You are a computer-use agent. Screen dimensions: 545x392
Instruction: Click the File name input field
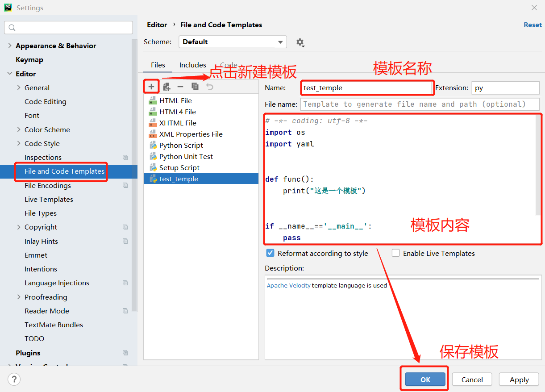coord(420,104)
